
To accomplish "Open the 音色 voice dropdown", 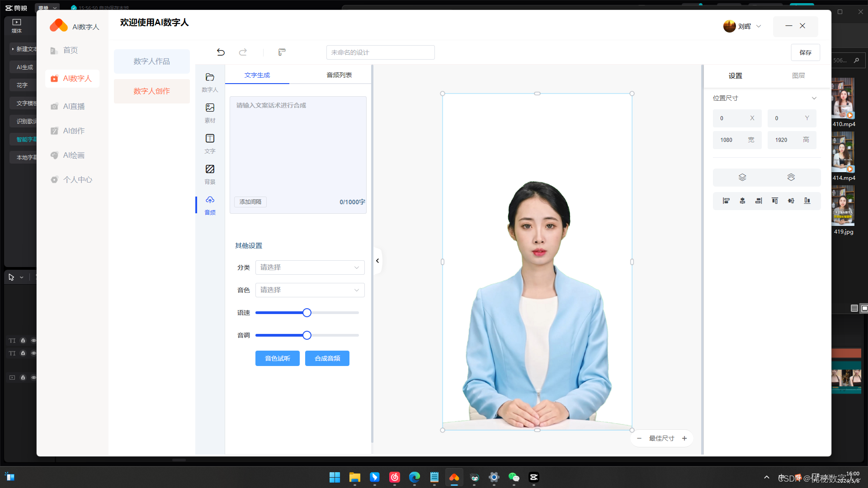I will click(310, 290).
